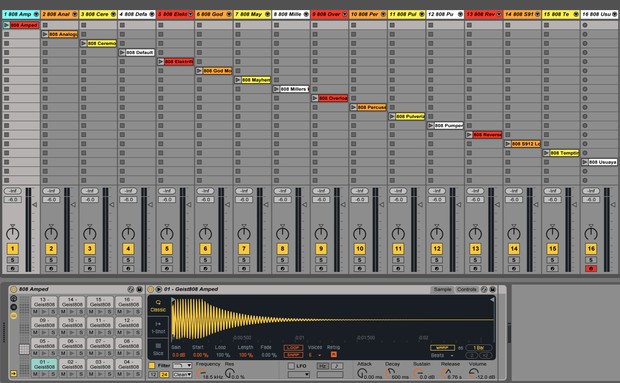Enable the LFO checkbox
Image resolution: width=620 pixels, height=383 pixels.
pos(291,366)
